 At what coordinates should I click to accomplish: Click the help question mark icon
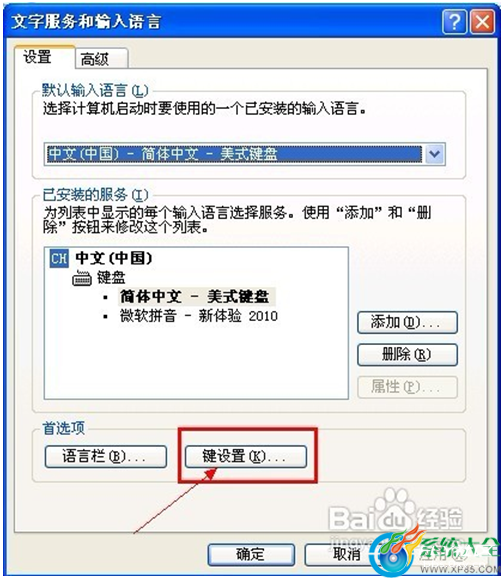coord(454,22)
